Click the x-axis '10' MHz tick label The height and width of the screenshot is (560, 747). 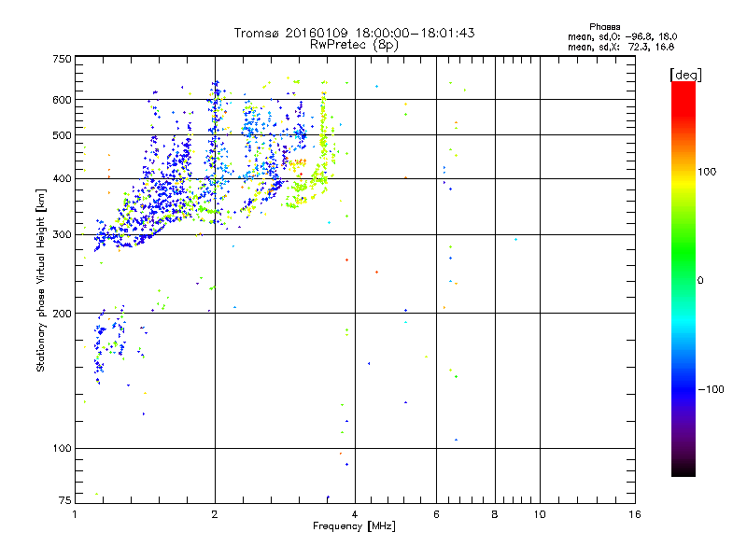point(540,514)
